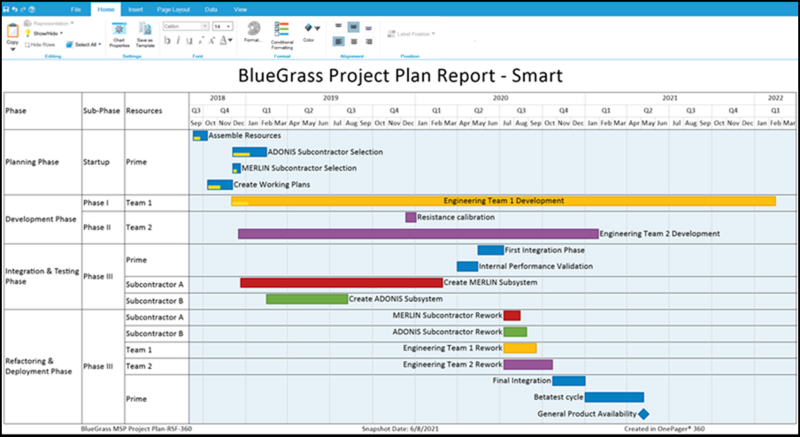This screenshot has height=437, width=800.
Task: Click the Hide Rows icon
Action: [28, 45]
